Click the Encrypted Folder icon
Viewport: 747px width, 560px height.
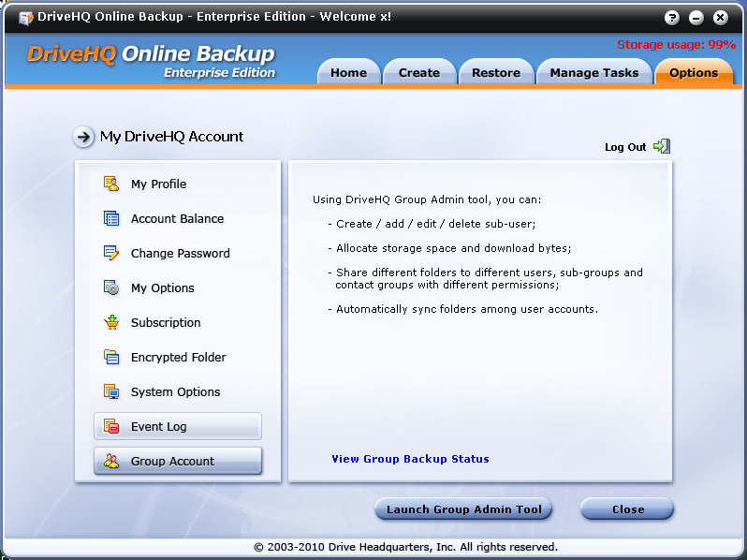pyautogui.click(x=111, y=357)
